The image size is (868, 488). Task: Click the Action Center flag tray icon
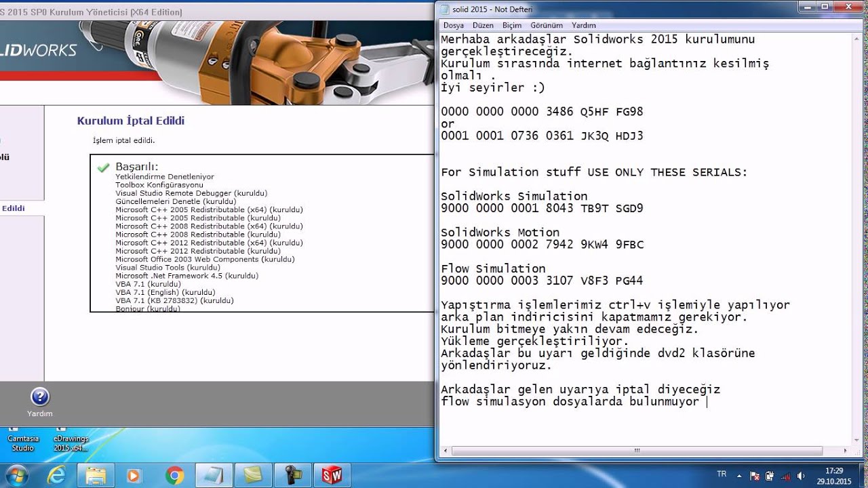click(756, 475)
